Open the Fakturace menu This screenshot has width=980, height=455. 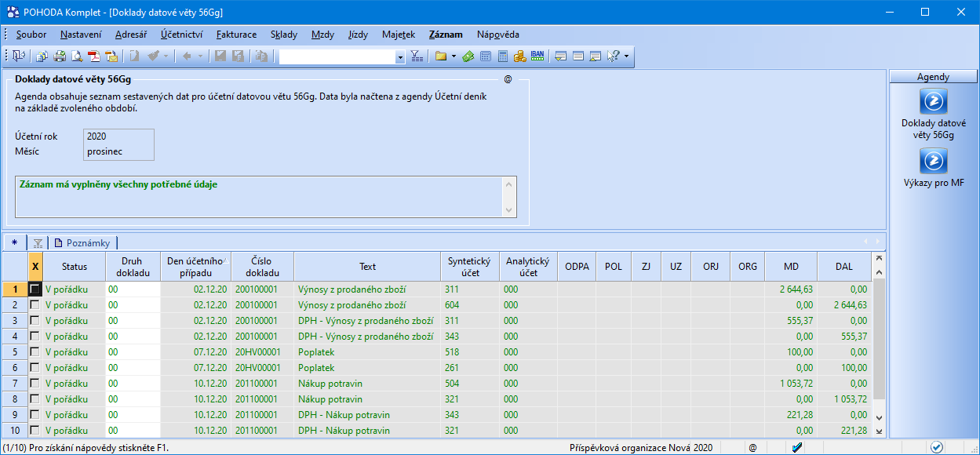click(x=236, y=35)
